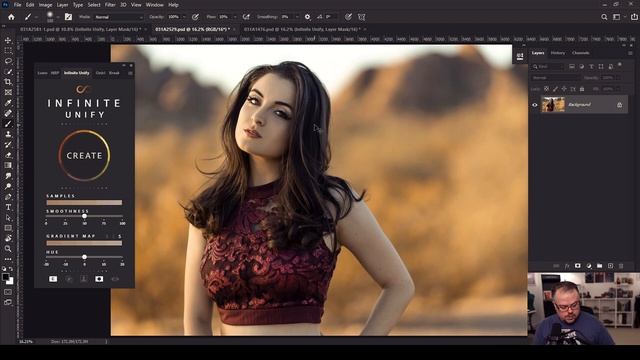Create a new group folder icon
The height and width of the screenshot is (360, 640).
600,266
